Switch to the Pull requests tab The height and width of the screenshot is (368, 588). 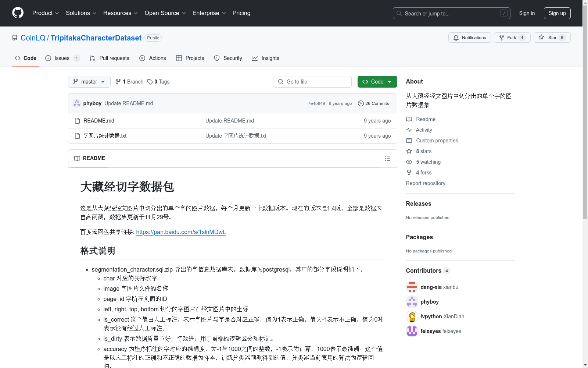[x=110, y=58]
